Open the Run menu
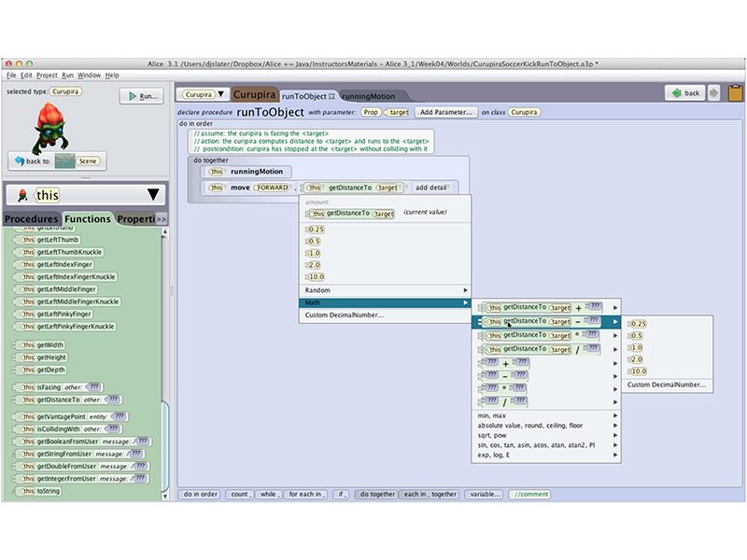747x560 pixels. [67, 76]
